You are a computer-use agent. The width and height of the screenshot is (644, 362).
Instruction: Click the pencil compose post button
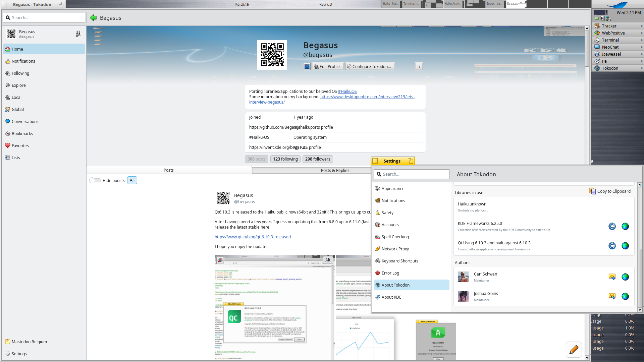574,350
